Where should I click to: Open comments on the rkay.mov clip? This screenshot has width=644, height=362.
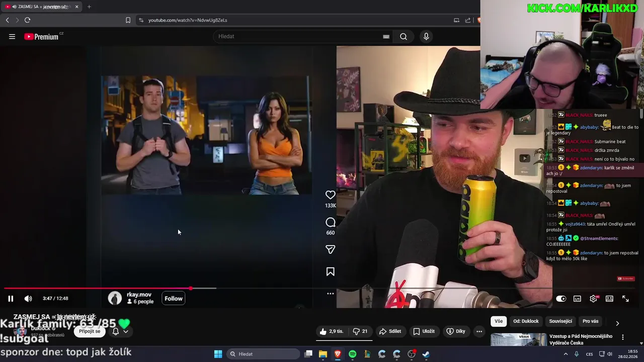click(x=331, y=222)
